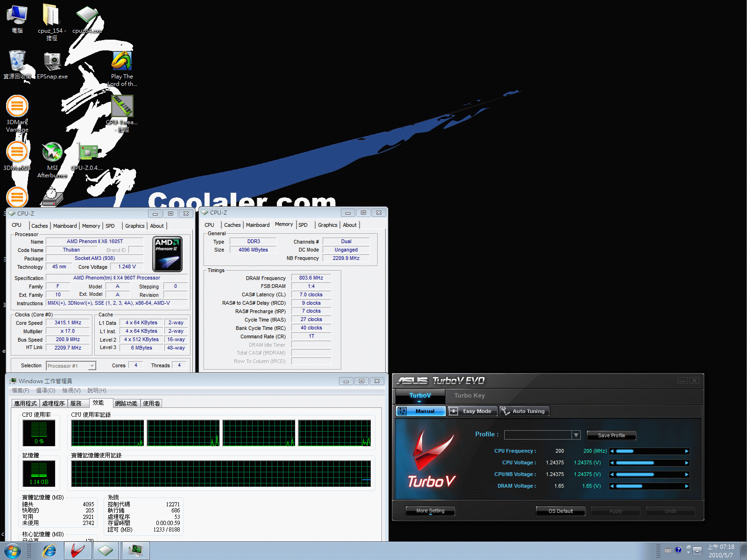Increase CPU/NB Voltage with right arrow
Screen dimensions: 747x560
(x=687, y=475)
